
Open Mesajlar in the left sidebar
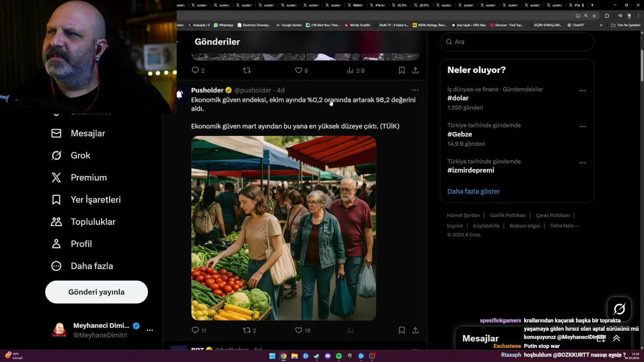pos(78,133)
